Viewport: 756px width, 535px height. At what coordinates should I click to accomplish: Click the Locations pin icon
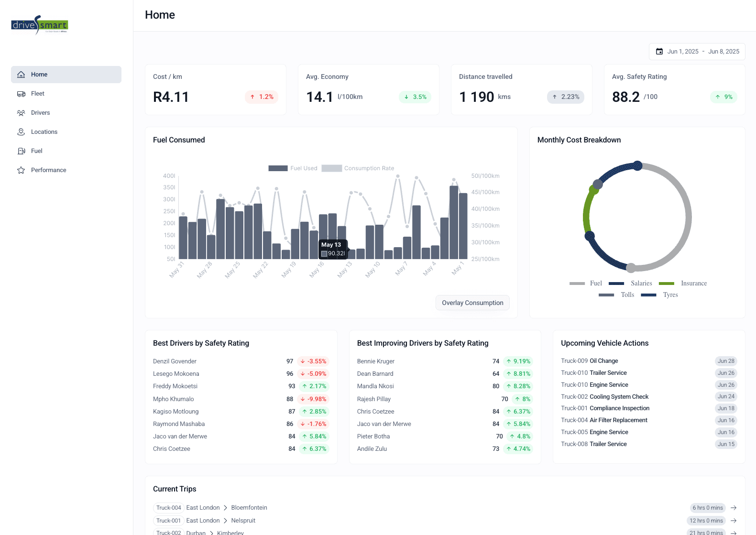[21, 132]
